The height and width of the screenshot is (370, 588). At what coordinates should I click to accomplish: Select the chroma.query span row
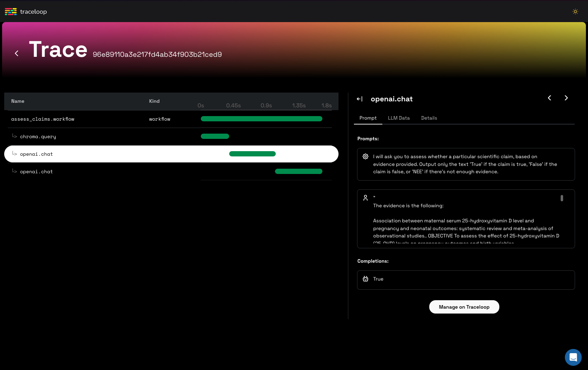38,137
